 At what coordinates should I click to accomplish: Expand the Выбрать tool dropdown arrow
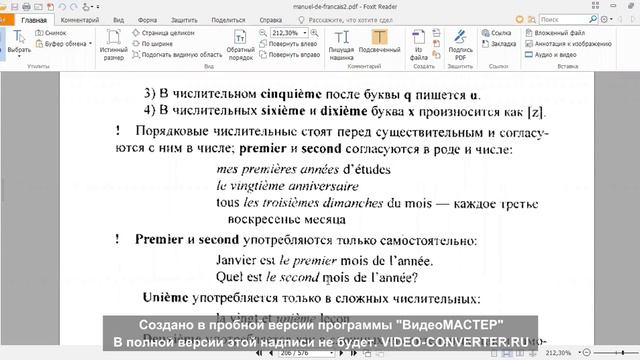[19, 56]
